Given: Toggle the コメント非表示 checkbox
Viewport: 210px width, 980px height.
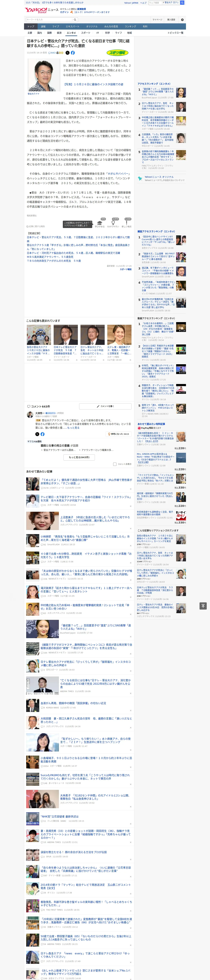Looking at the screenshot, I should [115, 464].
